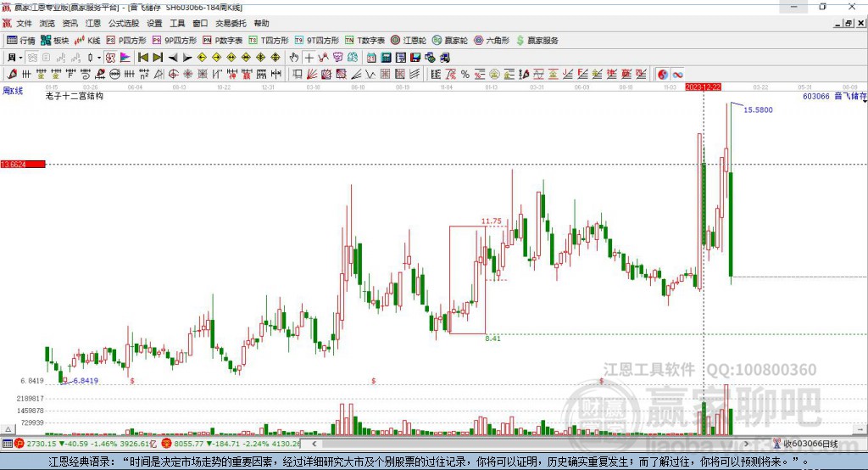Select the percent % tool icon
The image size is (868, 470).
(465, 75)
